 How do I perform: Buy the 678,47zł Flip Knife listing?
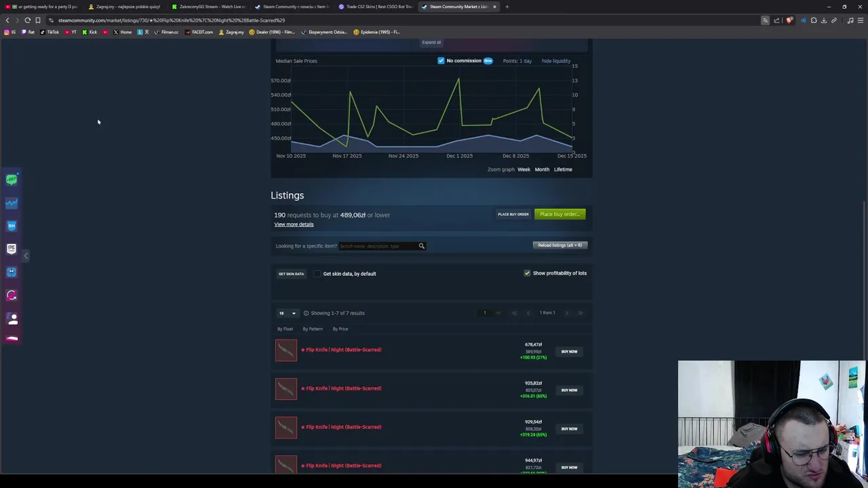point(569,352)
